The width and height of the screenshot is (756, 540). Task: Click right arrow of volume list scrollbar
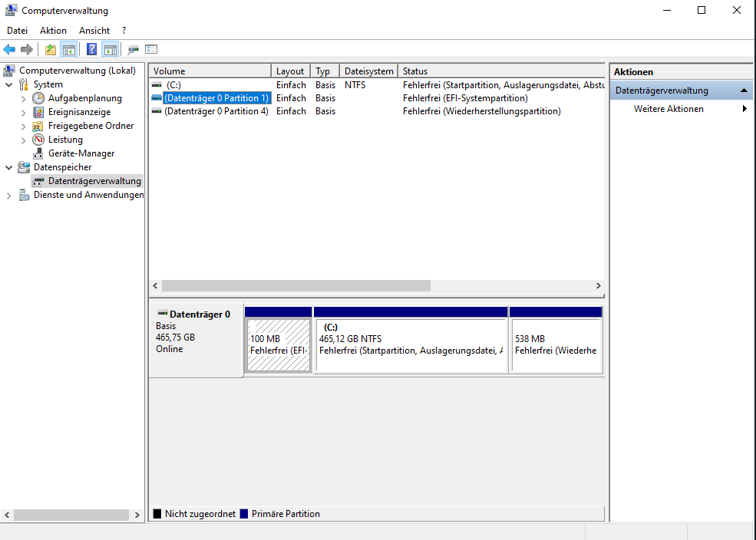pos(599,285)
